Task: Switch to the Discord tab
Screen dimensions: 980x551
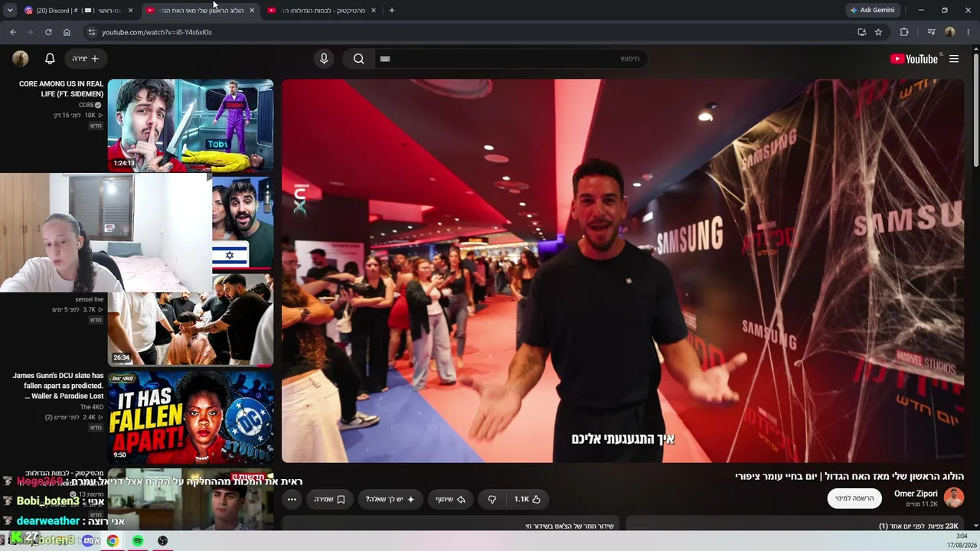Action: click(79, 11)
